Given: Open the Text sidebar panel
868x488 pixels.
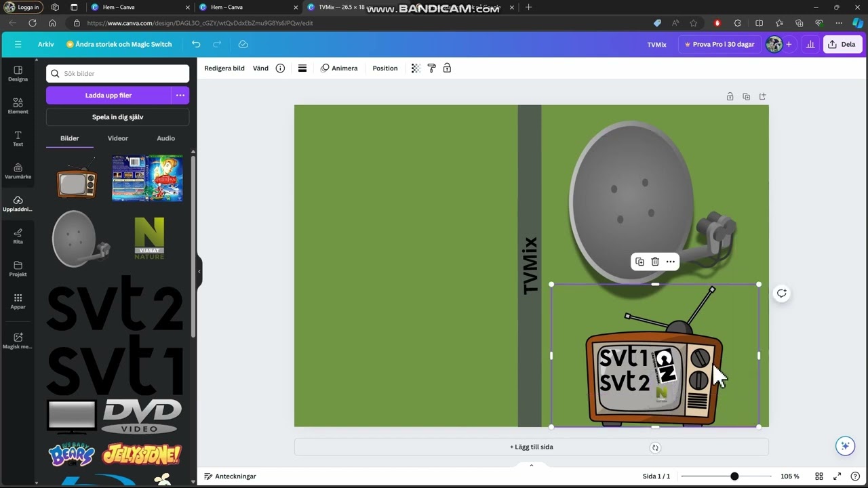Looking at the screenshot, I should click(18, 139).
